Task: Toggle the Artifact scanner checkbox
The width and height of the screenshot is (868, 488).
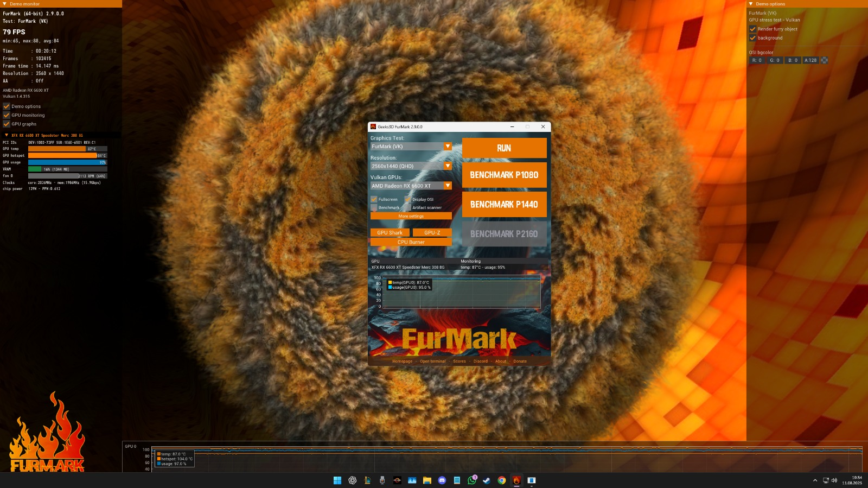Action: 407,207
